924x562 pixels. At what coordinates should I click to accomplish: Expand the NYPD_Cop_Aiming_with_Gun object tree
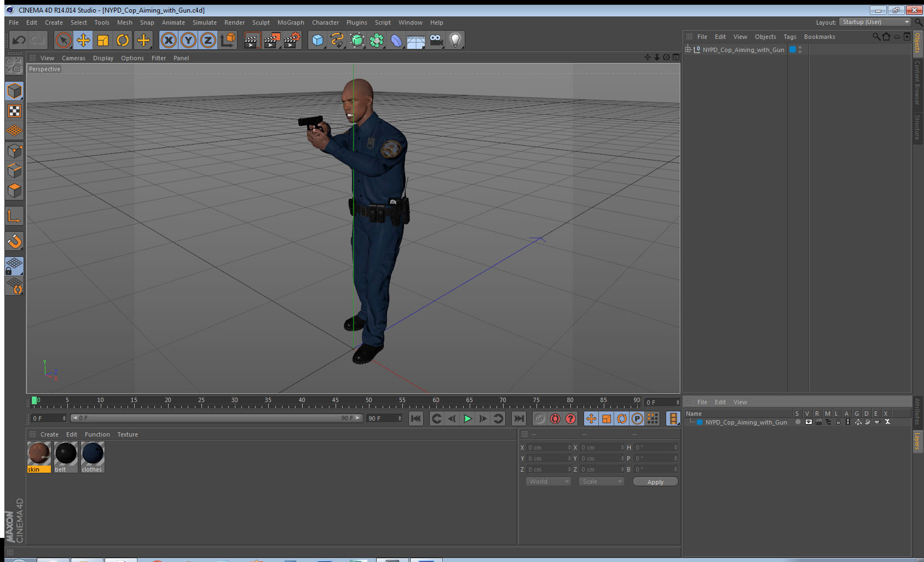[688, 49]
